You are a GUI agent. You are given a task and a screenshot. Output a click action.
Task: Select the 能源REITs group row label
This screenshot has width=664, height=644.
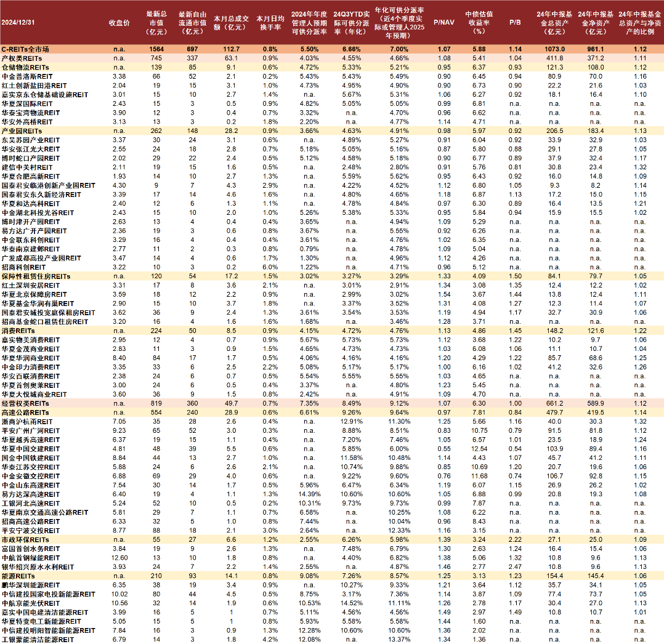[18, 577]
